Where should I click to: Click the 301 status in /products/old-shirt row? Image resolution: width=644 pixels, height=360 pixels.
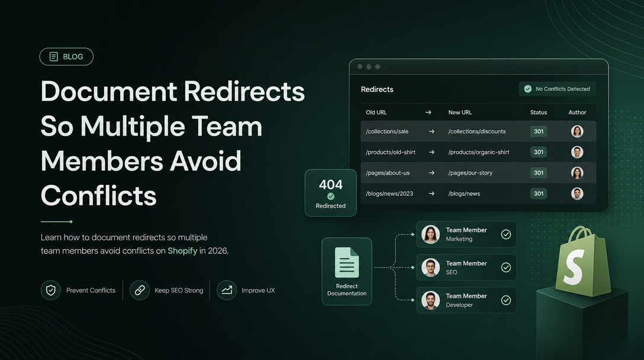coord(539,152)
